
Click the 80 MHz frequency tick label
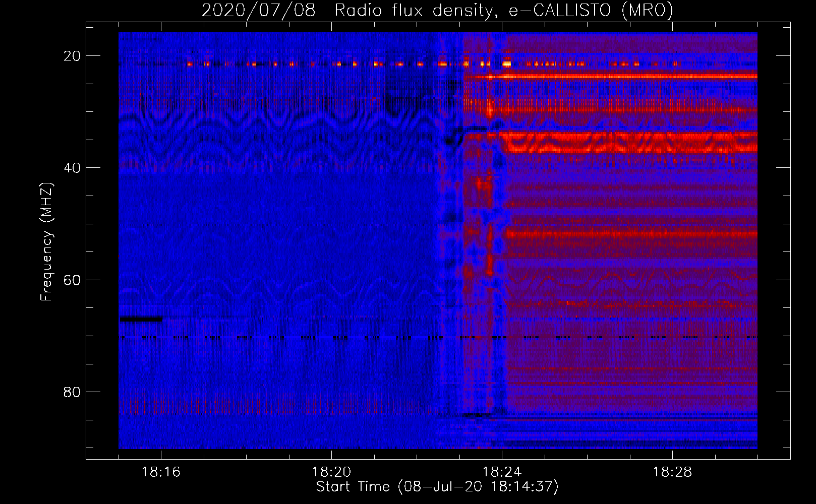pos(72,392)
